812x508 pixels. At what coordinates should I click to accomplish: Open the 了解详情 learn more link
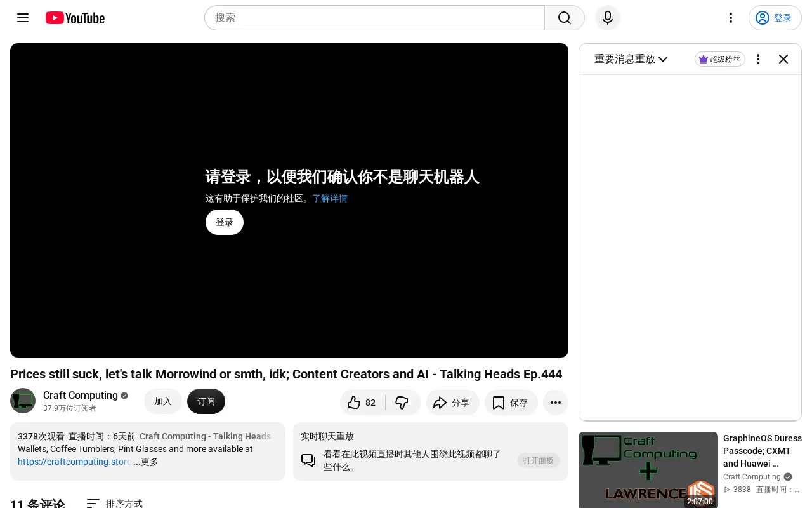[x=330, y=198]
